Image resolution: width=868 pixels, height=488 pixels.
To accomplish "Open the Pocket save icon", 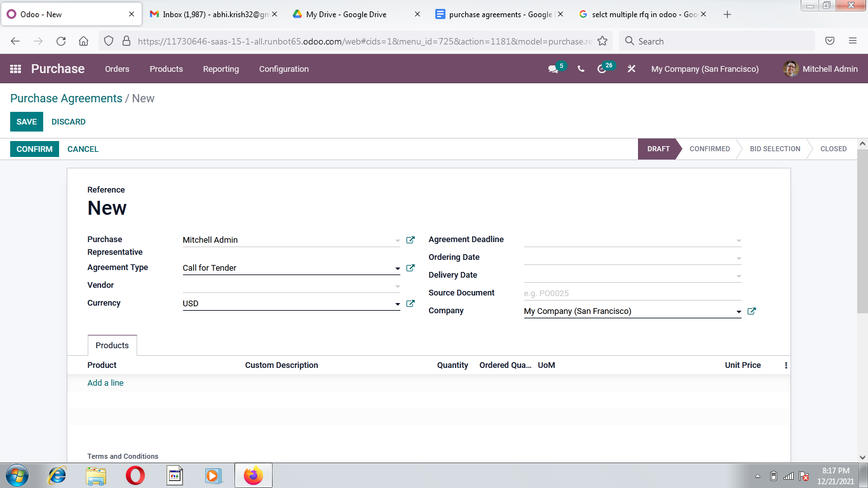I will coord(830,41).
